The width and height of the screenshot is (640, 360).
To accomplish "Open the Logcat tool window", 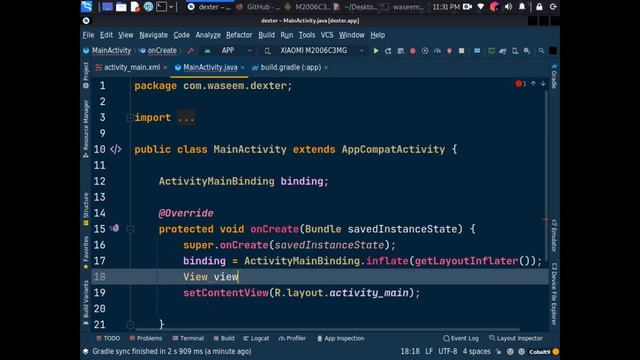I will click(x=256, y=338).
